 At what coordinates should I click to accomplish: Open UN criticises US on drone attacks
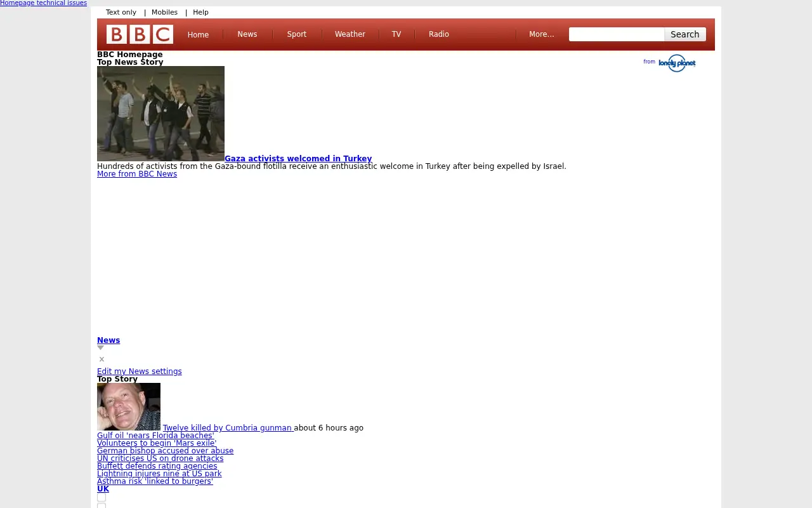coord(160,458)
